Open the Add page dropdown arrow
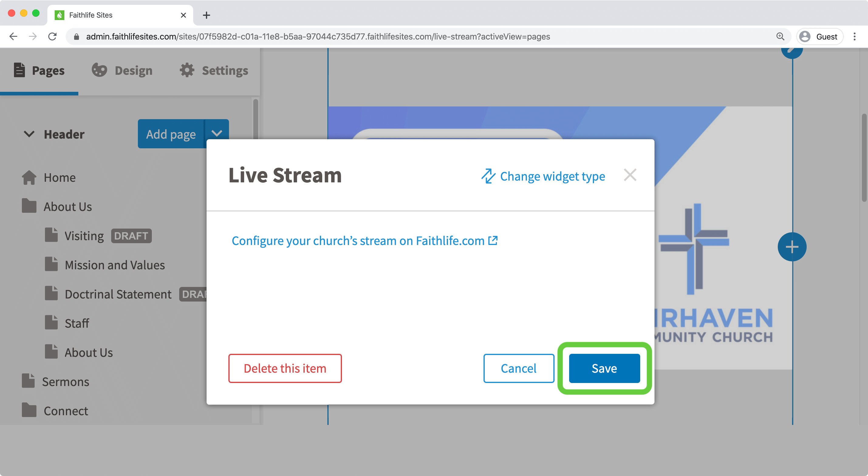Image resolution: width=868 pixels, height=476 pixels. coord(217,134)
